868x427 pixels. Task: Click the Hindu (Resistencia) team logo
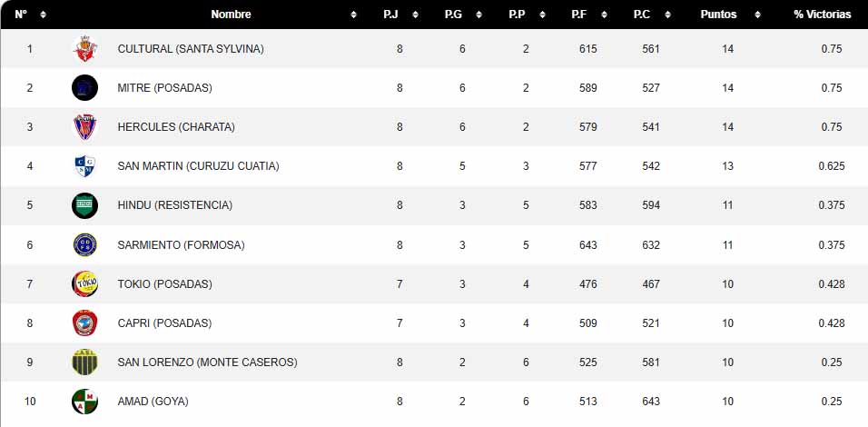(x=84, y=205)
